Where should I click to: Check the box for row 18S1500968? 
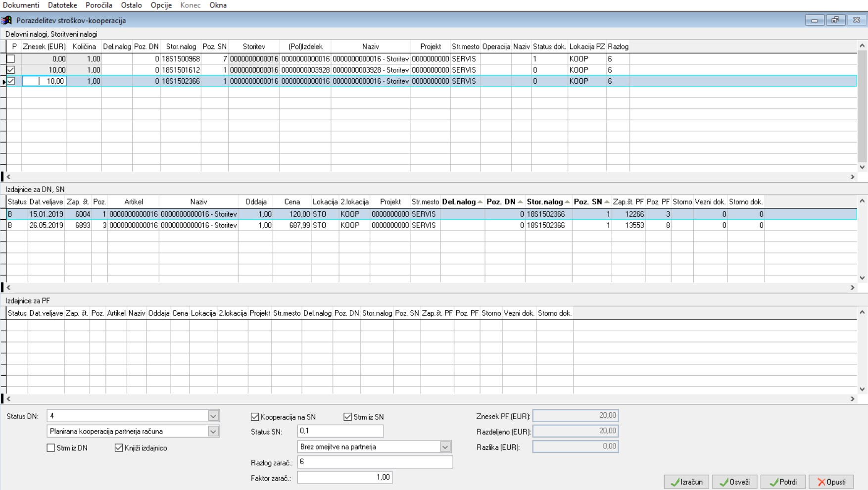(11, 59)
